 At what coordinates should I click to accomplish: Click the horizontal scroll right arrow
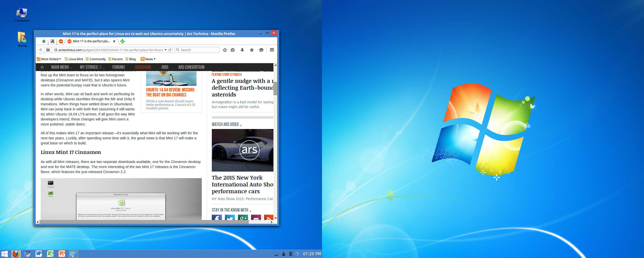click(x=271, y=222)
